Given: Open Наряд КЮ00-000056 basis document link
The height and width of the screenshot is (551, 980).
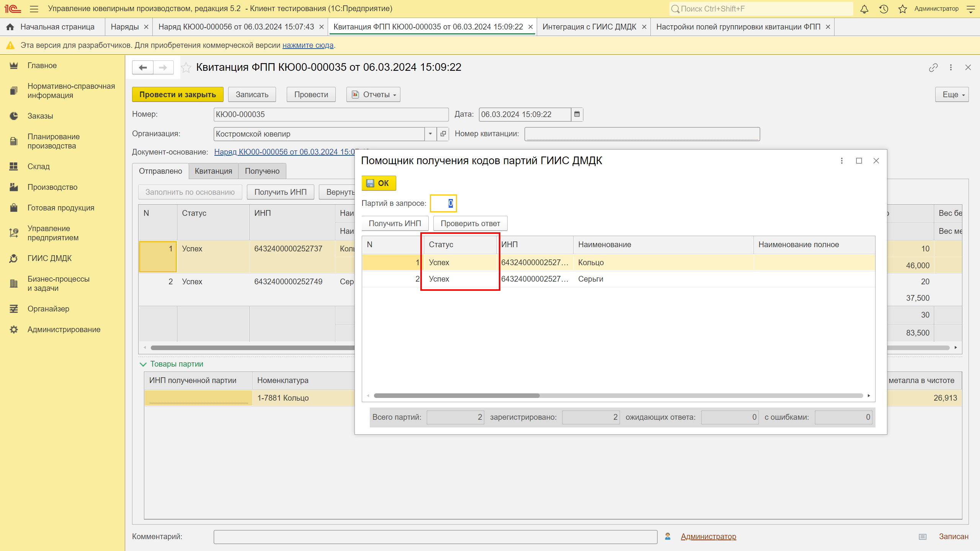Looking at the screenshot, I should click(285, 152).
